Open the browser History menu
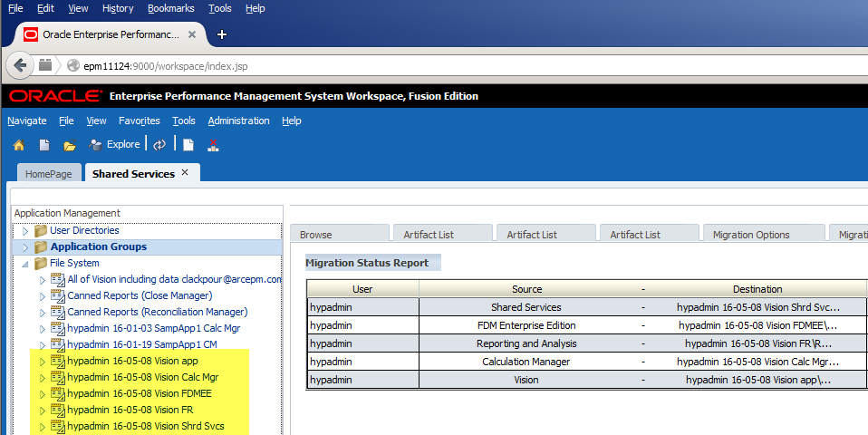Screen dimensions: 868x435 click(118, 8)
